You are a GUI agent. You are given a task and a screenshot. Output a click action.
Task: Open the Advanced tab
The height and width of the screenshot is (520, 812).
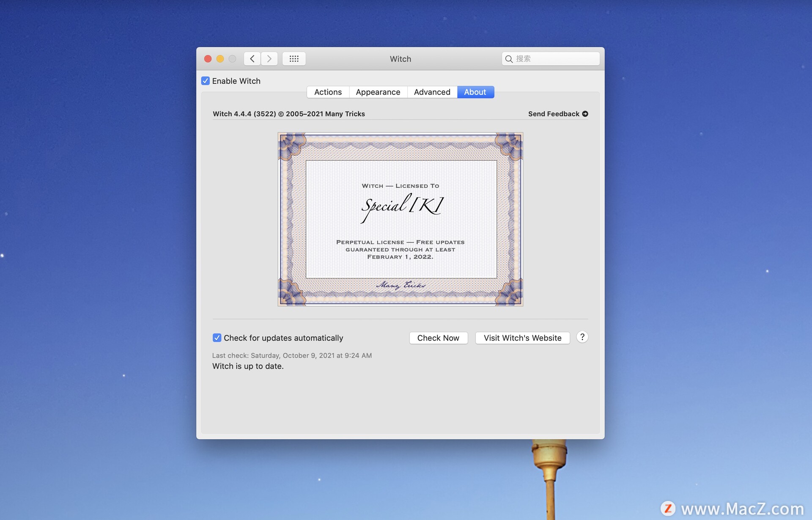tap(432, 92)
